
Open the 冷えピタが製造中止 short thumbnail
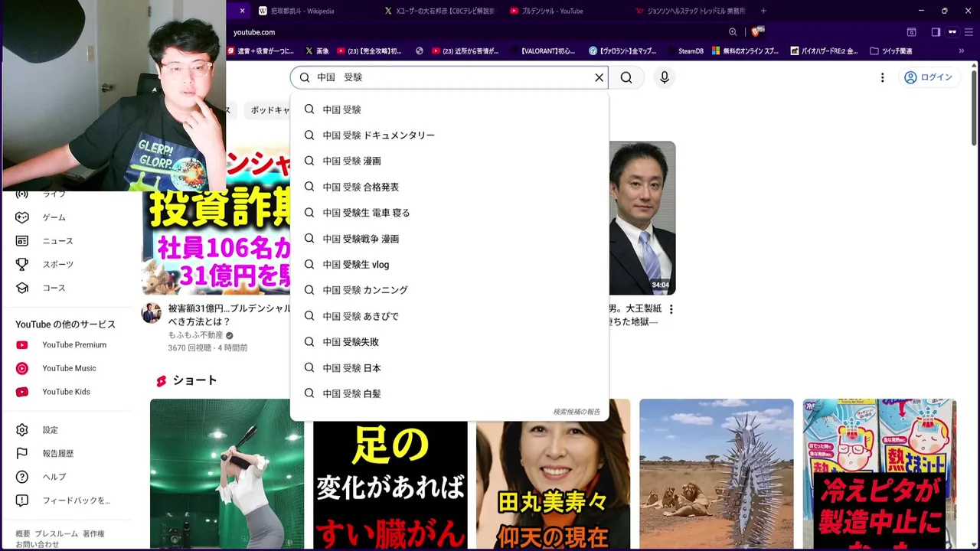[880, 474]
